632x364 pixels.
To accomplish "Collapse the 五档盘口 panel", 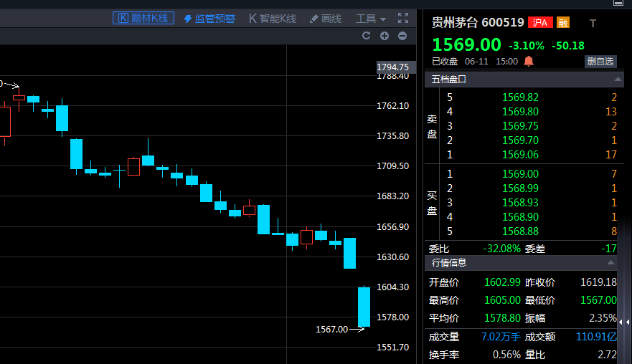I will pos(618,80).
